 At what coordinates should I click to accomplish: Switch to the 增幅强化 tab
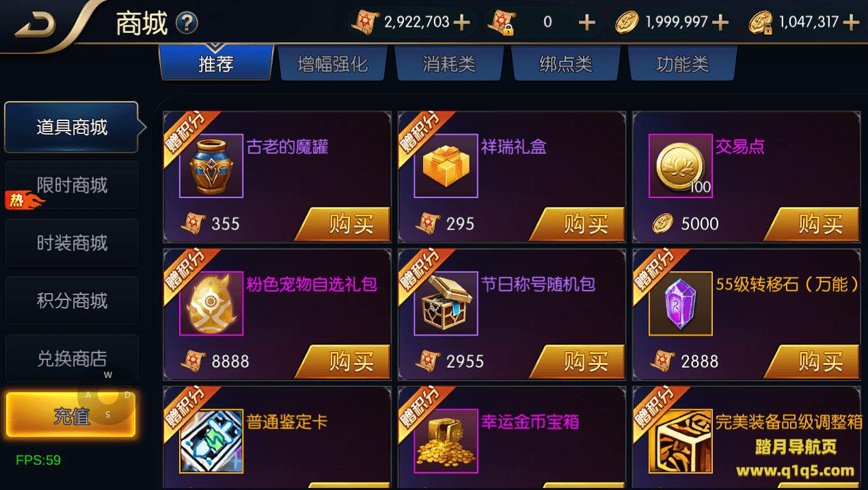333,64
